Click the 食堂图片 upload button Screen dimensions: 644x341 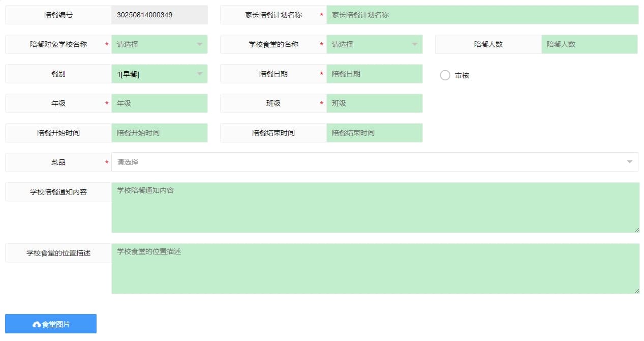[50, 323]
